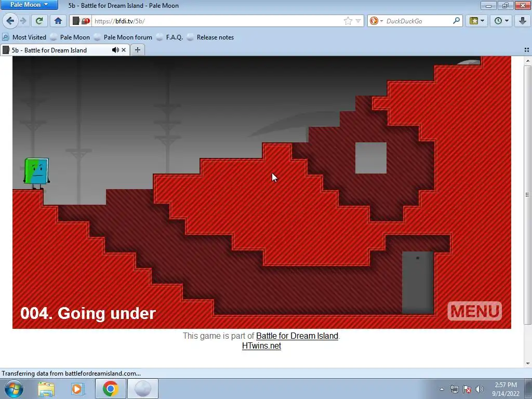Click the network tray icon
The height and width of the screenshot is (399, 532).
pos(454,389)
